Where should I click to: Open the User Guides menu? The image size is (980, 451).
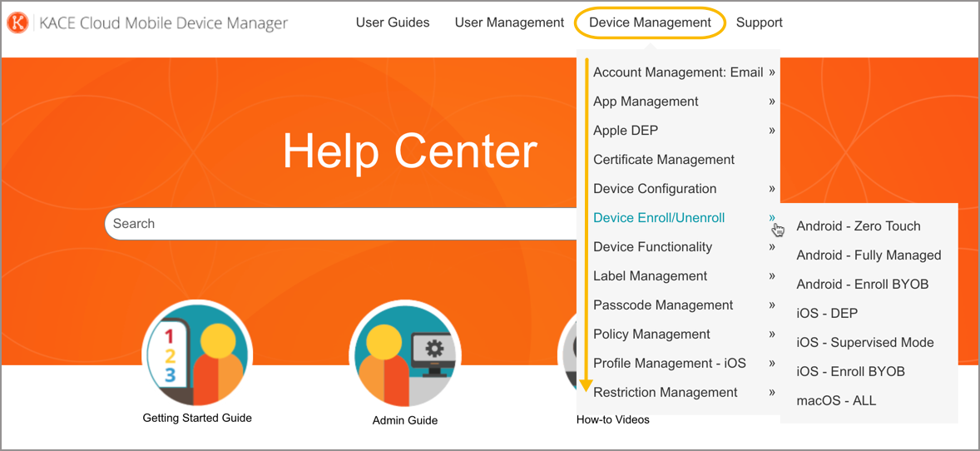[x=393, y=22]
